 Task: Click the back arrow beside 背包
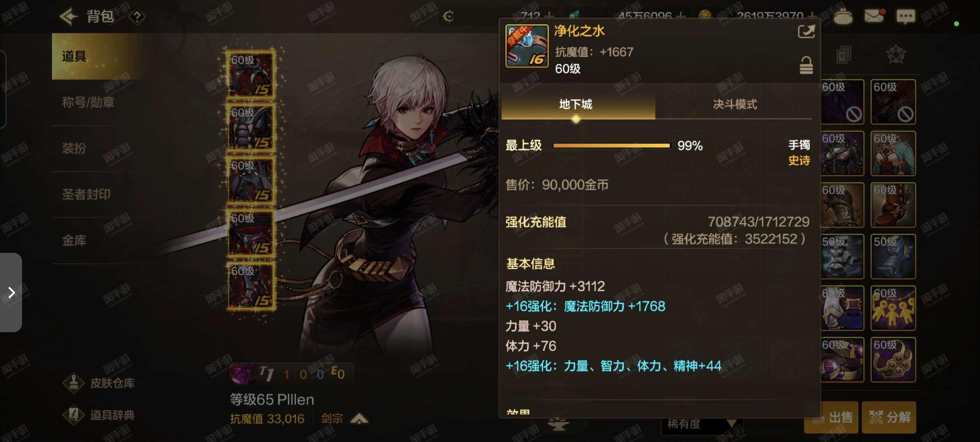(69, 16)
